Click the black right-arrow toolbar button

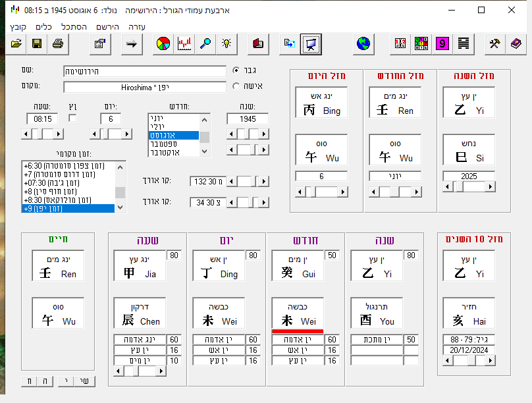[132, 43]
